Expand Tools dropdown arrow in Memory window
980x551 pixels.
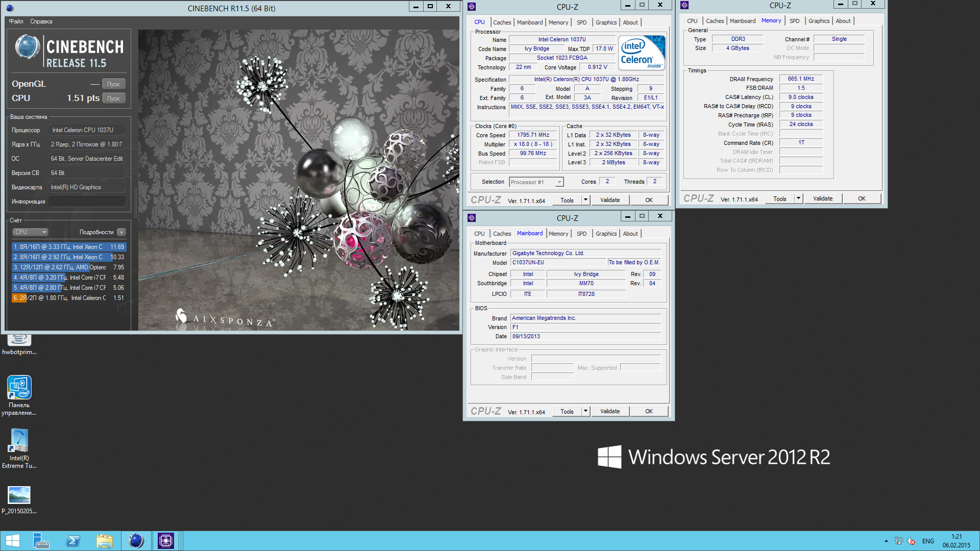(798, 199)
